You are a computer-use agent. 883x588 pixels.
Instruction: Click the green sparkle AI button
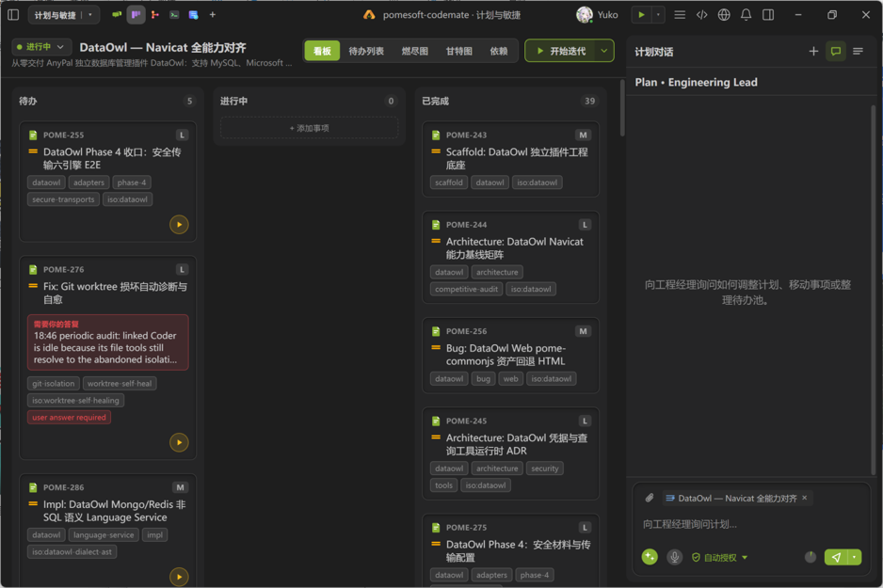tap(650, 557)
